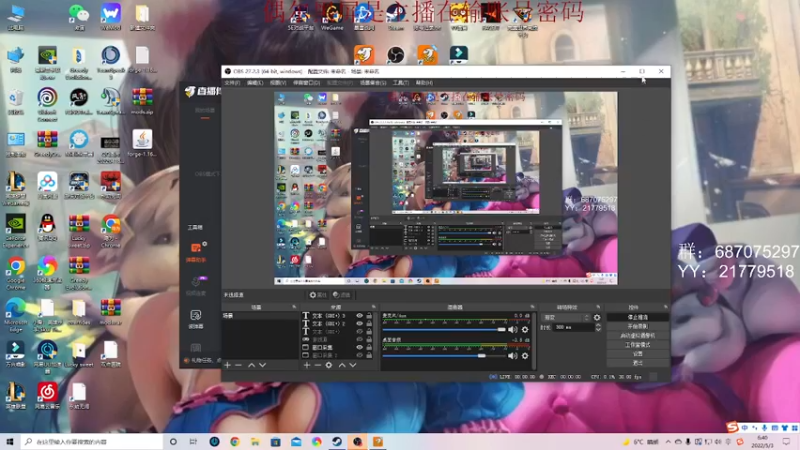Open source properties (属性) in OBS toolbar
This screenshot has width=800, height=450.
coord(318,295)
